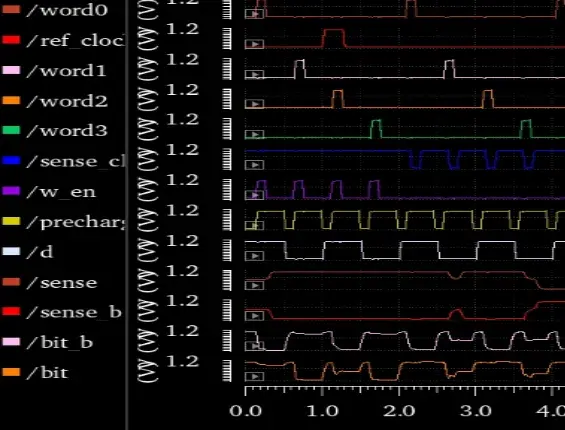Viewport: 565px width, 430px height.
Task: Click the play marker icon on the /ref_clock trace
Action: (x=254, y=44)
